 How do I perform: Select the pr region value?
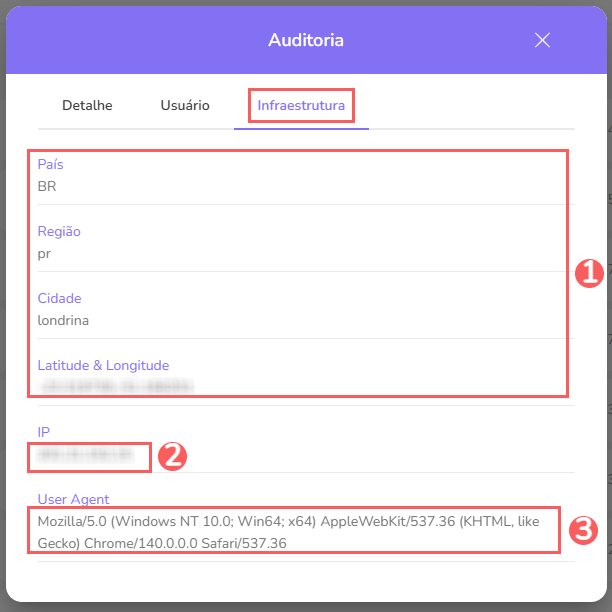click(44, 253)
